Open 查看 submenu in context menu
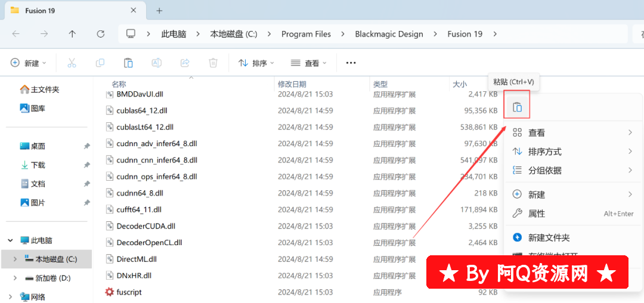 pos(573,132)
